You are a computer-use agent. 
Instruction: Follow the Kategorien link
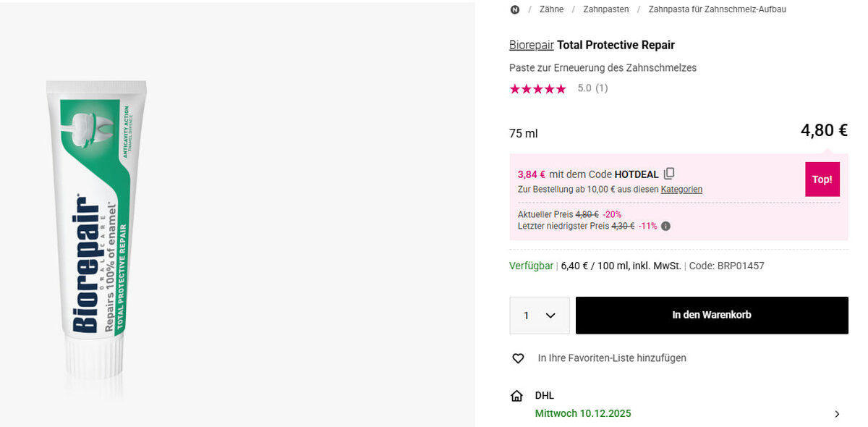681,190
